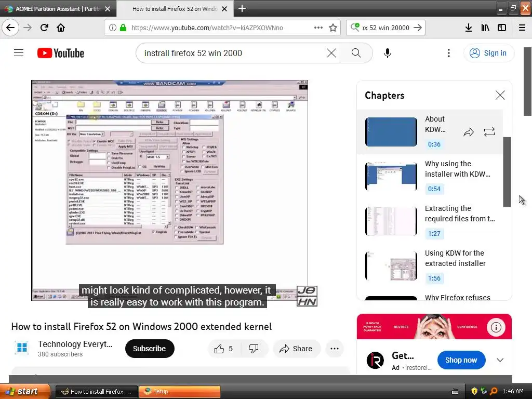
Task: Reload the page with the refresh icon
Action: coord(44,28)
